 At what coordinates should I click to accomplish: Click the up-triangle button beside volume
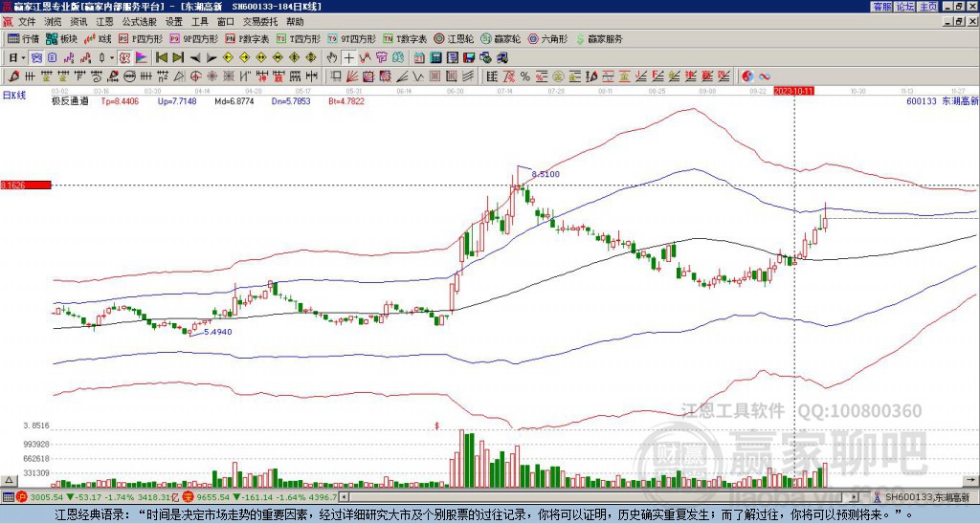coord(9,481)
